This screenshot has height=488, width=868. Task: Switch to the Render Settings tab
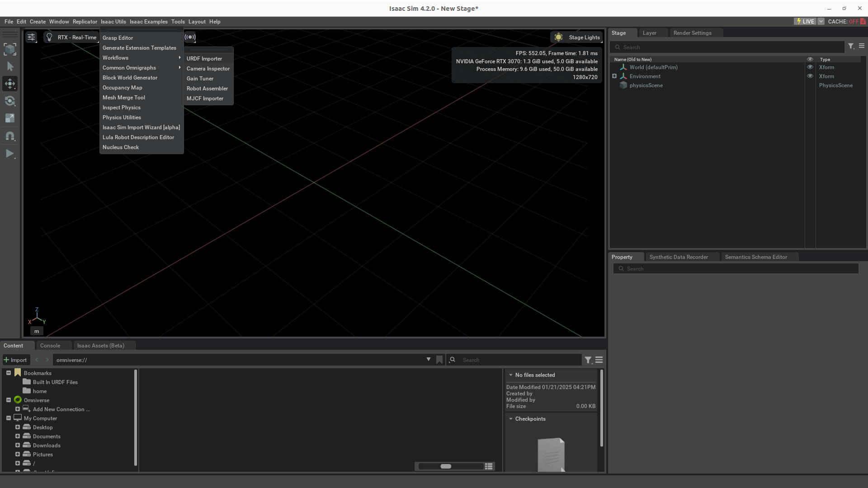(692, 33)
